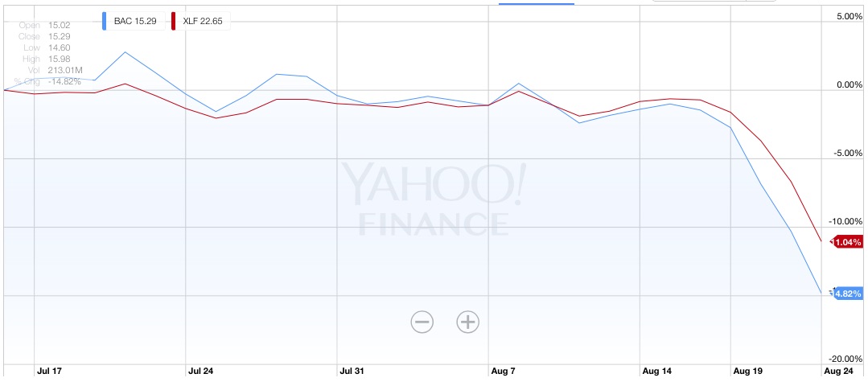Click the red 11.04% price flag
Screen dimensions: 868x386
[846, 241]
